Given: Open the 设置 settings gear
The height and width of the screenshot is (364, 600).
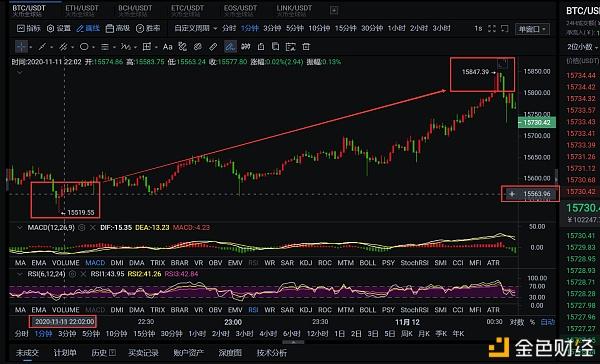Looking at the screenshot, I should tap(59, 28).
